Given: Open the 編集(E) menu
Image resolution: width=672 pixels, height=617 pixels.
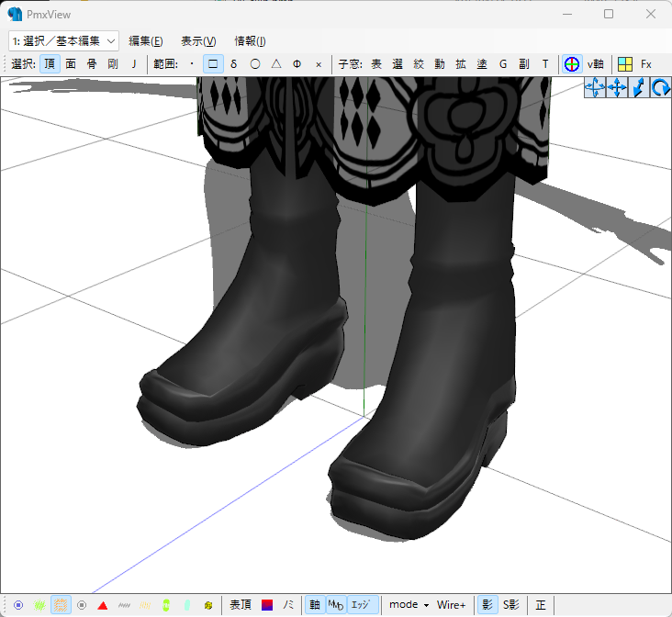Looking at the screenshot, I should click(x=145, y=40).
